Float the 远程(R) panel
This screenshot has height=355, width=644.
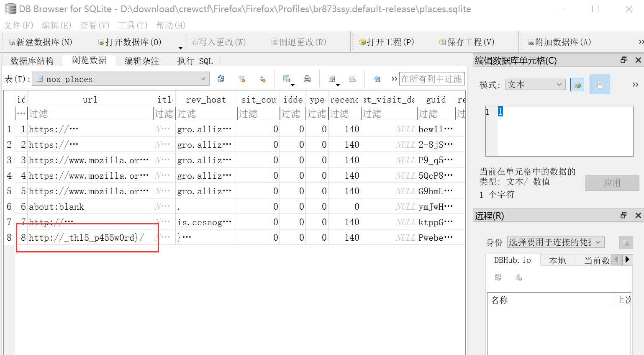623,215
